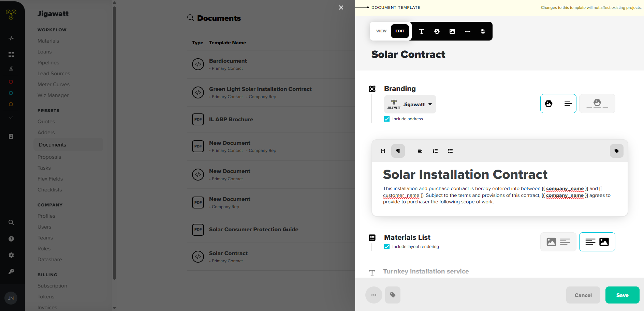Save the document template

point(623,295)
